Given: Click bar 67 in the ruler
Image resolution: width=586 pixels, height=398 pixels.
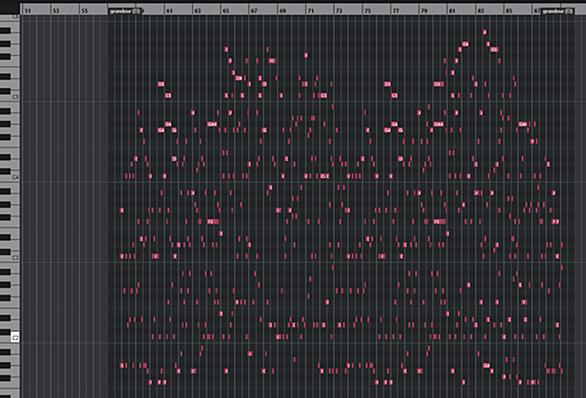Looking at the screenshot, I should point(254,11).
